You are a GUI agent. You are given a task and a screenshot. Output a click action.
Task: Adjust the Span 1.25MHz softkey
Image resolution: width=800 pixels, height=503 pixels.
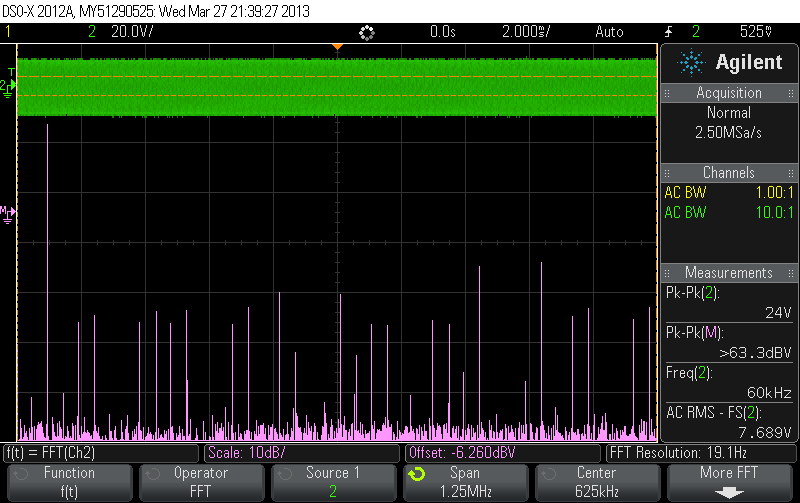click(465, 482)
